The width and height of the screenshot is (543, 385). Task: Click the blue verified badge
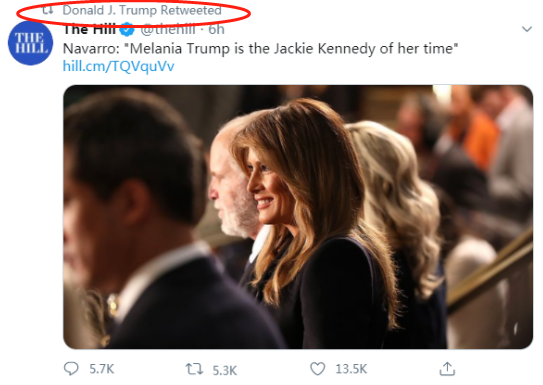click(x=127, y=30)
